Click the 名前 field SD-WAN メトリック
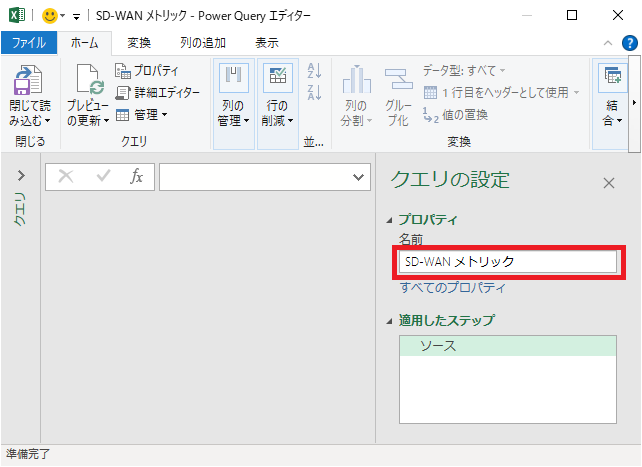The image size is (642, 467). pyautogui.click(x=508, y=262)
